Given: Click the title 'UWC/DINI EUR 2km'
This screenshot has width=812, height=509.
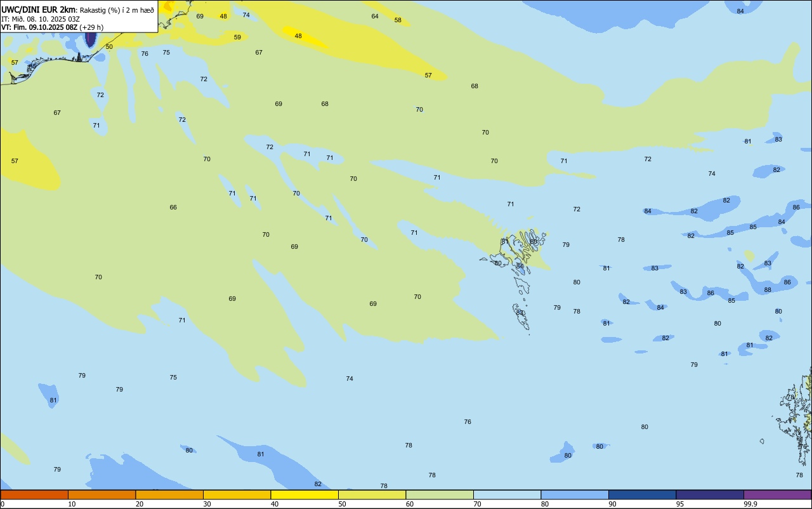Looking at the screenshot, I should coord(39,10).
